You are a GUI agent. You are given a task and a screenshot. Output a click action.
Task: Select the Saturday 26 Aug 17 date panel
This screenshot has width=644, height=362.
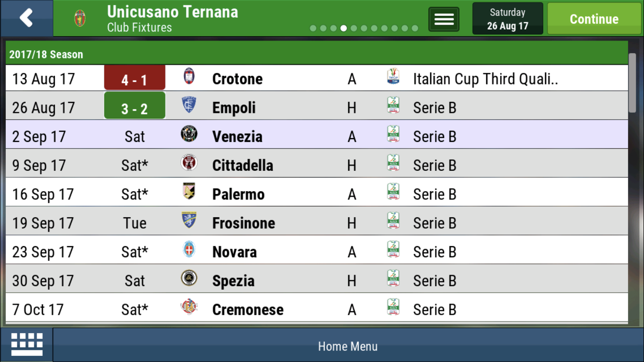508,19
